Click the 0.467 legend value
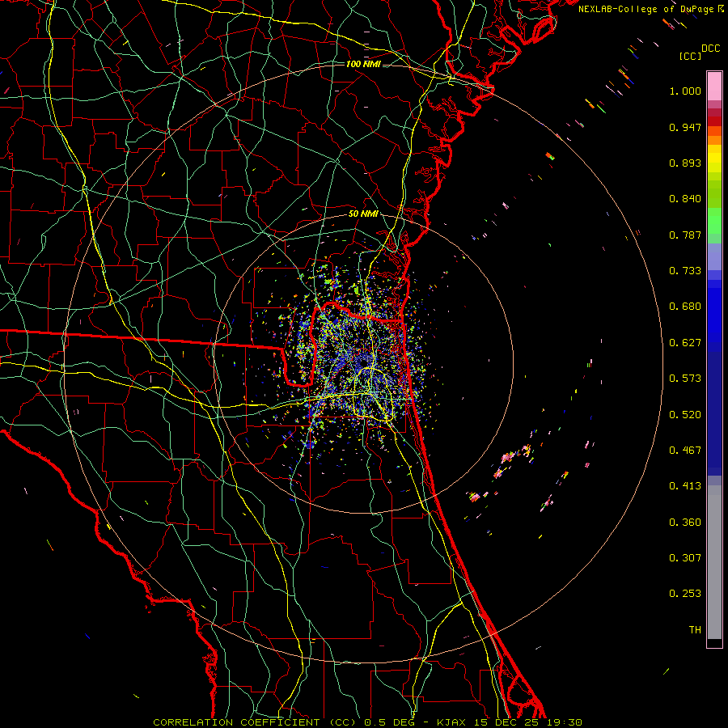The height and width of the screenshot is (728, 728). pyautogui.click(x=685, y=451)
